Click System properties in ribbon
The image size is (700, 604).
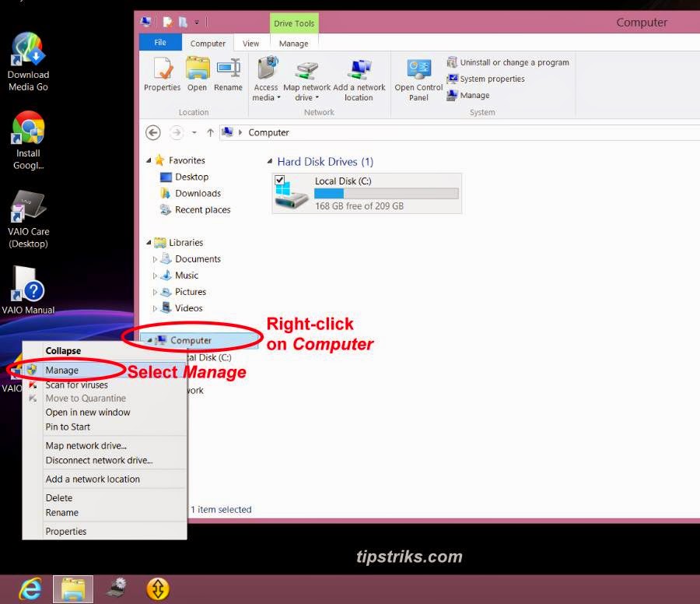pyautogui.click(x=485, y=79)
